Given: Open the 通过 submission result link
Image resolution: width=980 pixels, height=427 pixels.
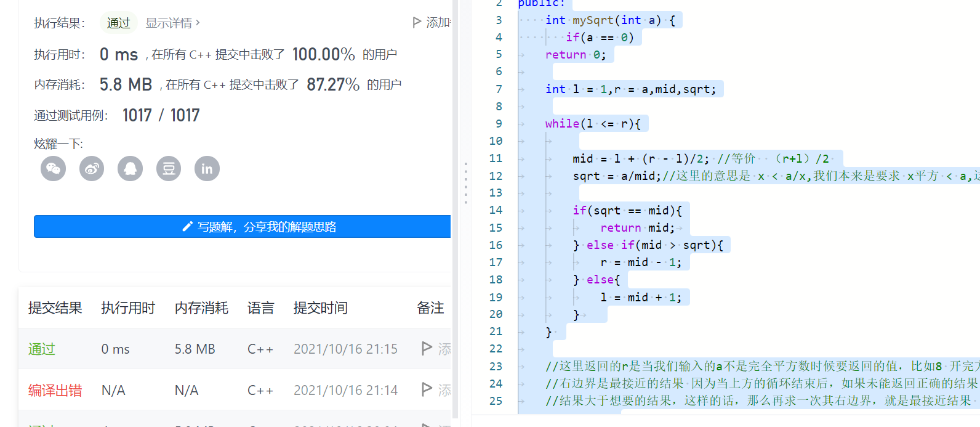Looking at the screenshot, I should 42,349.
